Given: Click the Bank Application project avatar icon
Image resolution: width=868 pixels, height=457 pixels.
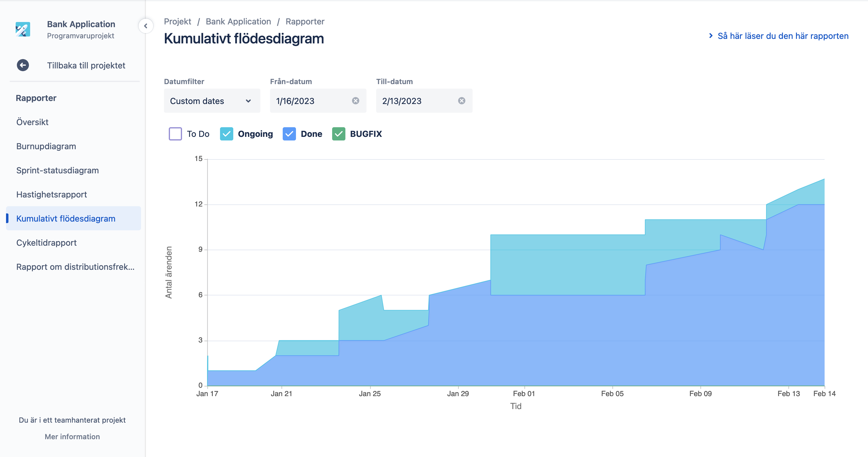Looking at the screenshot, I should [x=23, y=29].
